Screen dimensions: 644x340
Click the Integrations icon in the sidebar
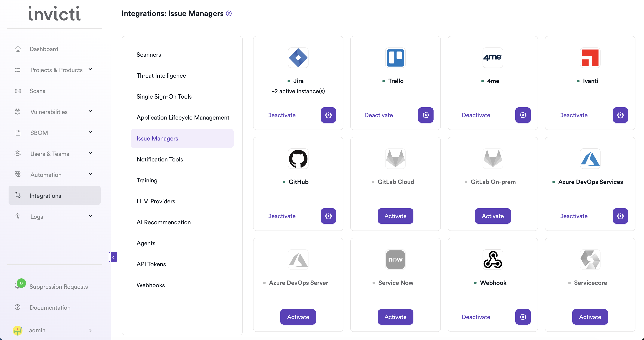pos(18,195)
